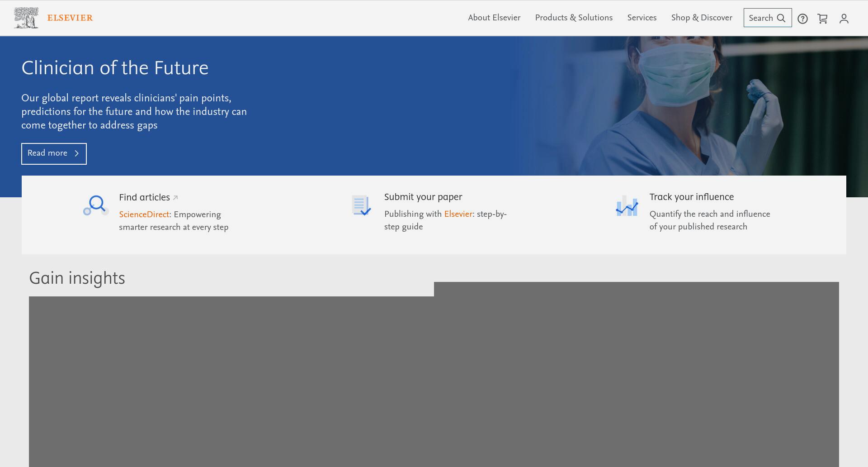Screen dimensions: 868x467
Task: Click the Gain insights heading
Action: pos(77,278)
